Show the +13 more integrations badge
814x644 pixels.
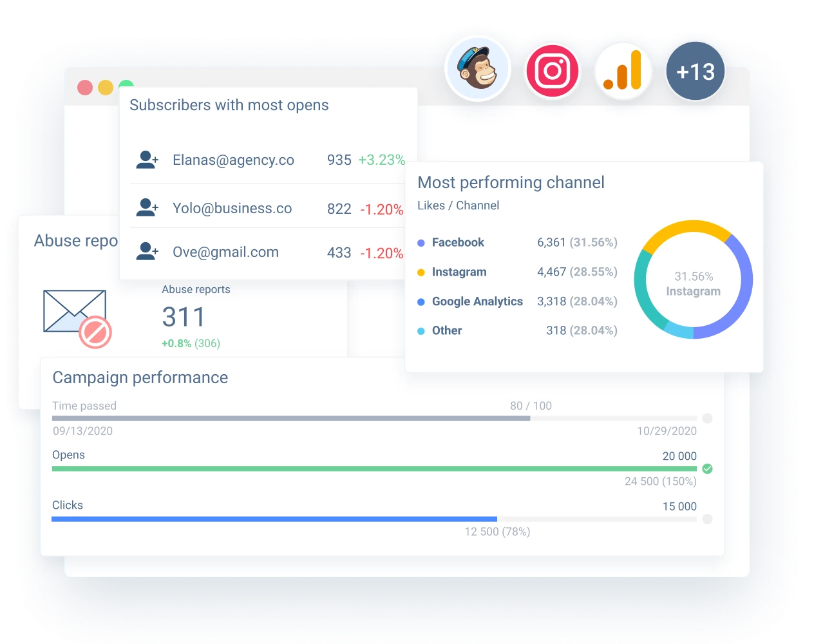coord(695,71)
